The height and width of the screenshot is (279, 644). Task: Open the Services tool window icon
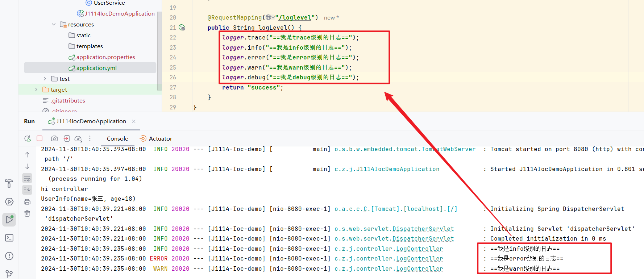pos(9,202)
